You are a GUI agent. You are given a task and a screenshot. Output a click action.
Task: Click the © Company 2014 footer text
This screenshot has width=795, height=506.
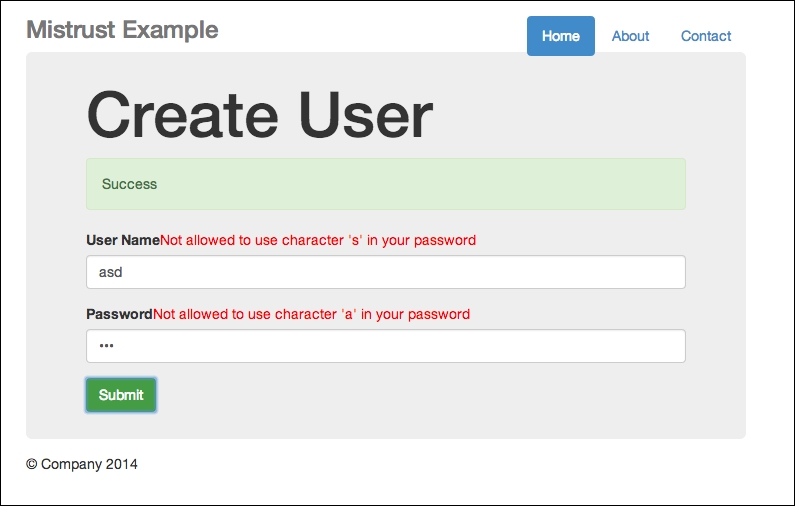pos(82,464)
